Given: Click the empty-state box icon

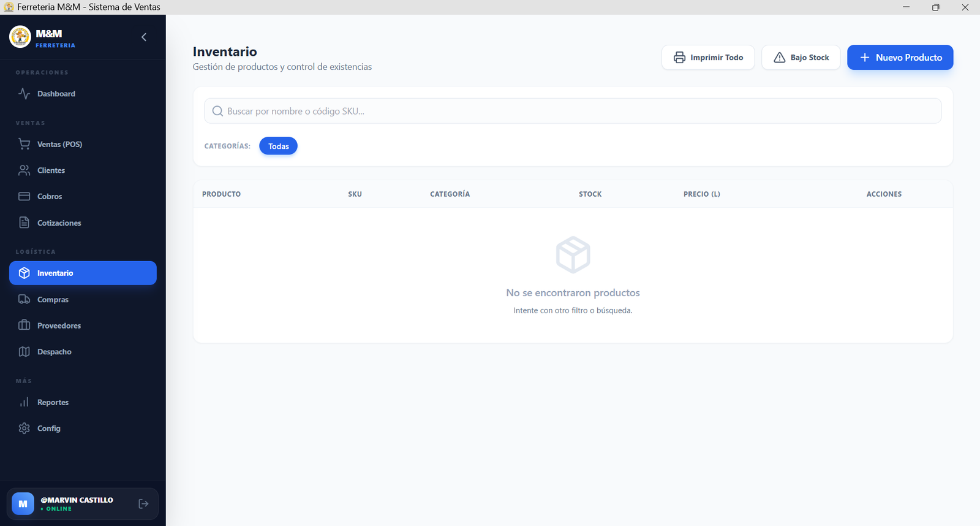Looking at the screenshot, I should pos(573,254).
